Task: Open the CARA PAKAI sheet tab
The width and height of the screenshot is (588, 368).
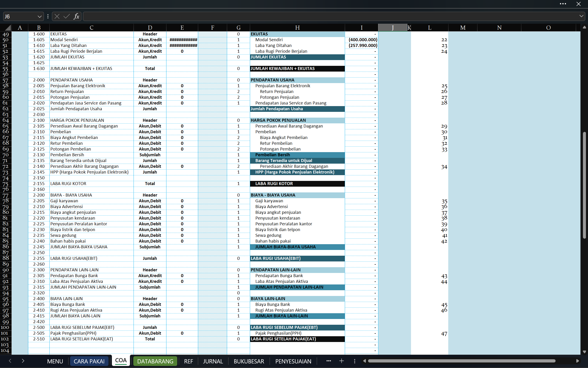Action: (x=89, y=361)
